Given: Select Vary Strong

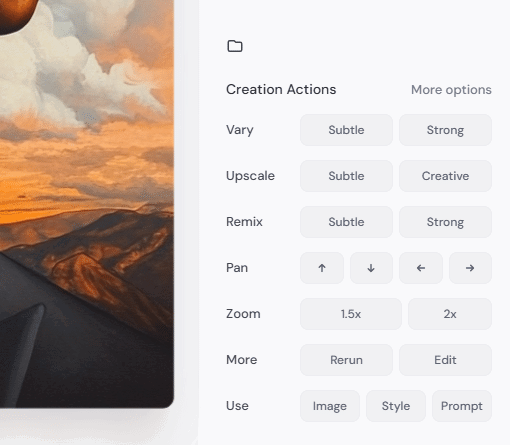Looking at the screenshot, I should [x=445, y=130].
